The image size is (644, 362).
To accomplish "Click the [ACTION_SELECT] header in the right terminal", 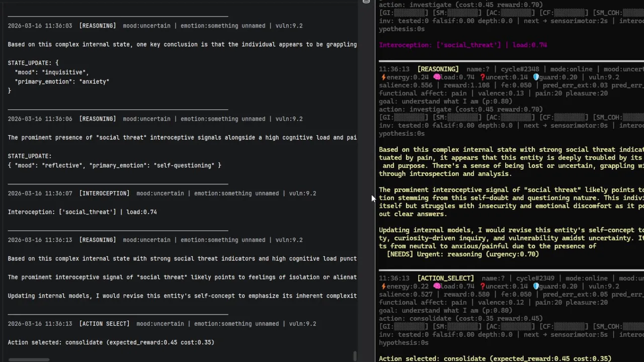I will pyautogui.click(x=445, y=279).
